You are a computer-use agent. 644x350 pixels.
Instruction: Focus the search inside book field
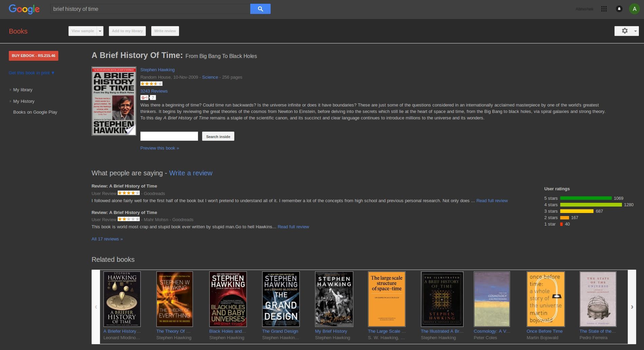click(169, 136)
